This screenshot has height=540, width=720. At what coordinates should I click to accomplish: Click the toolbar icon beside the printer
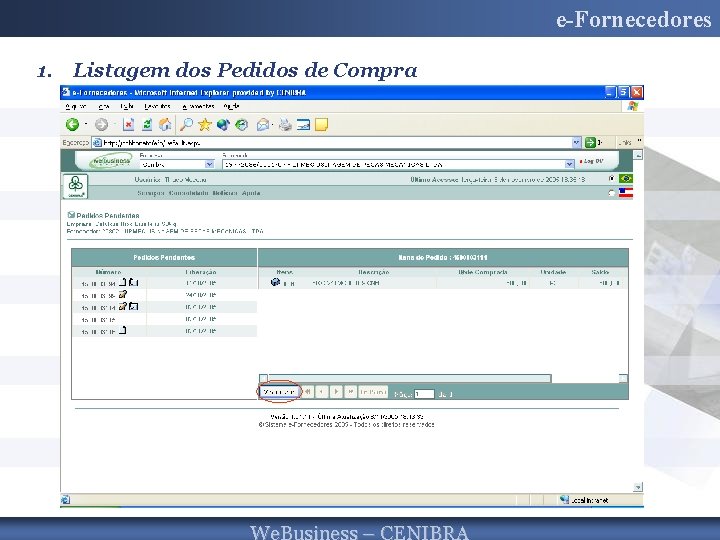point(303,124)
